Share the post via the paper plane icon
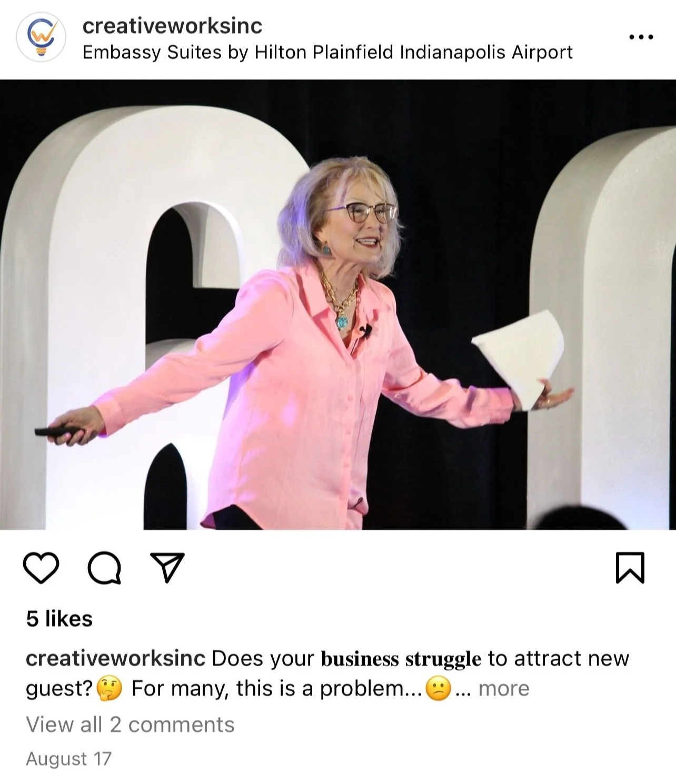Screen dimensions: 676x784 167,567
